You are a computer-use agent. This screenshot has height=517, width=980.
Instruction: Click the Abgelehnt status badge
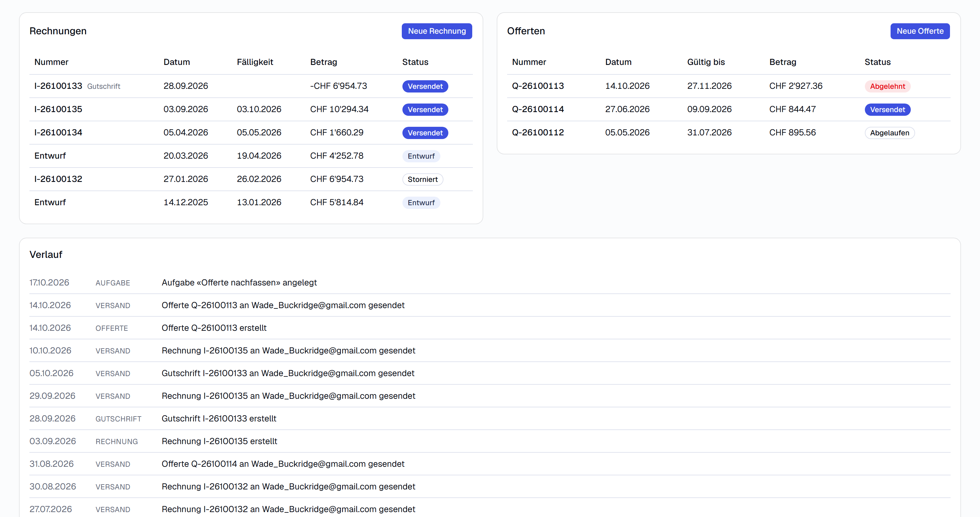click(887, 86)
